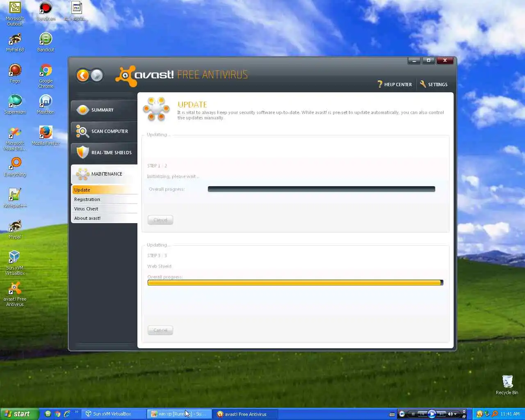Viewport: 525px width, 420px height.
Task: Launch Mypal desktop shortcut
Action: pyautogui.click(x=15, y=229)
